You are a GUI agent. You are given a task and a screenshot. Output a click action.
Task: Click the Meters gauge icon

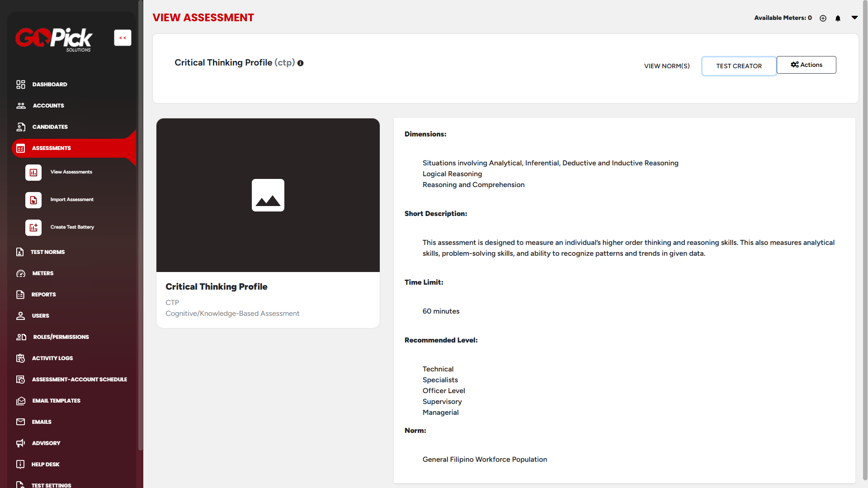pos(21,273)
